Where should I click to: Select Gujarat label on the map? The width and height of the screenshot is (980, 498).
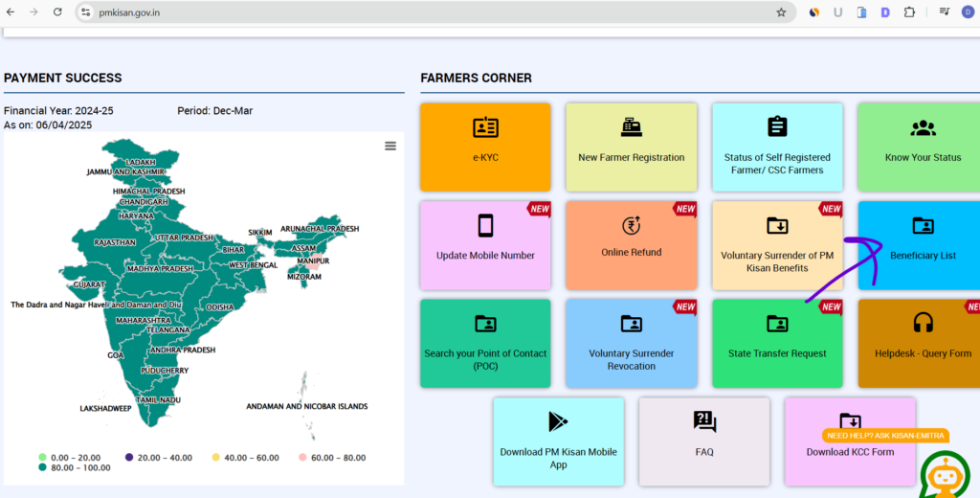(89, 284)
